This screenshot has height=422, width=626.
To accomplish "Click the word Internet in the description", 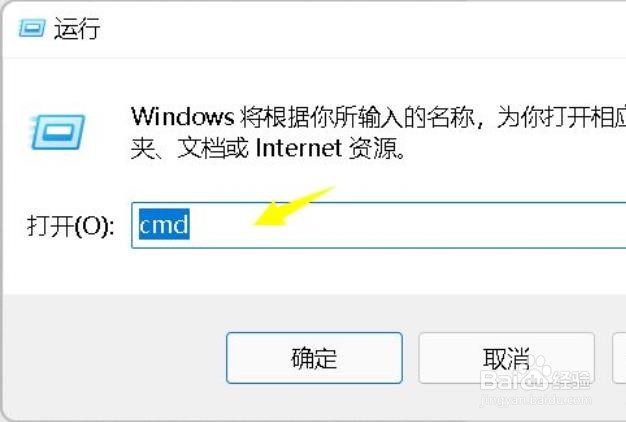I will (299, 148).
